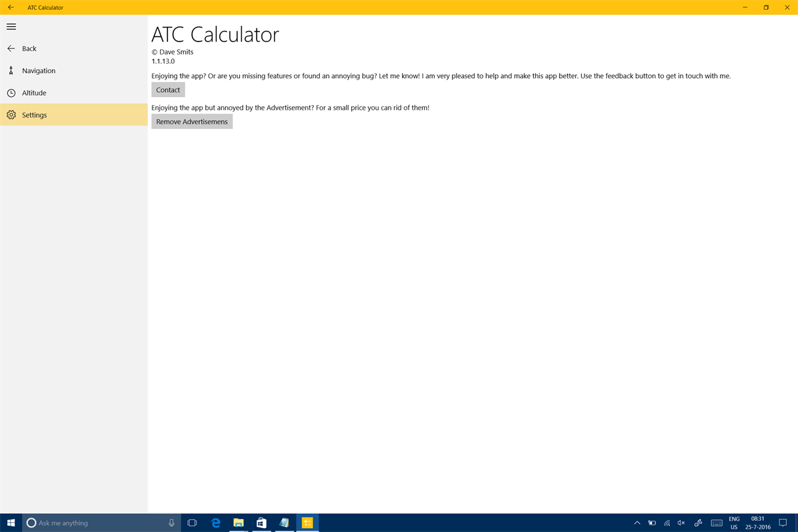This screenshot has height=532, width=798.
Task: Click the version number 1.1.13.0
Action: (x=163, y=61)
